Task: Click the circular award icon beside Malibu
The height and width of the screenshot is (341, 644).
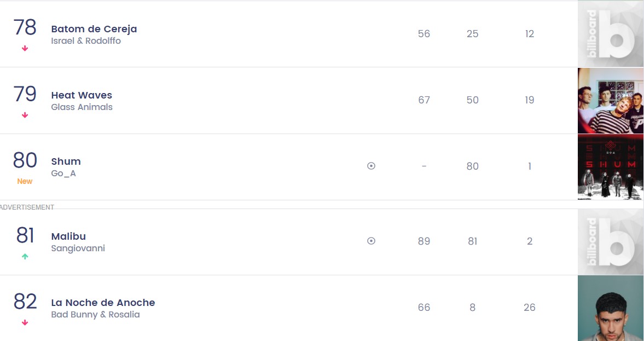Action: tap(371, 241)
